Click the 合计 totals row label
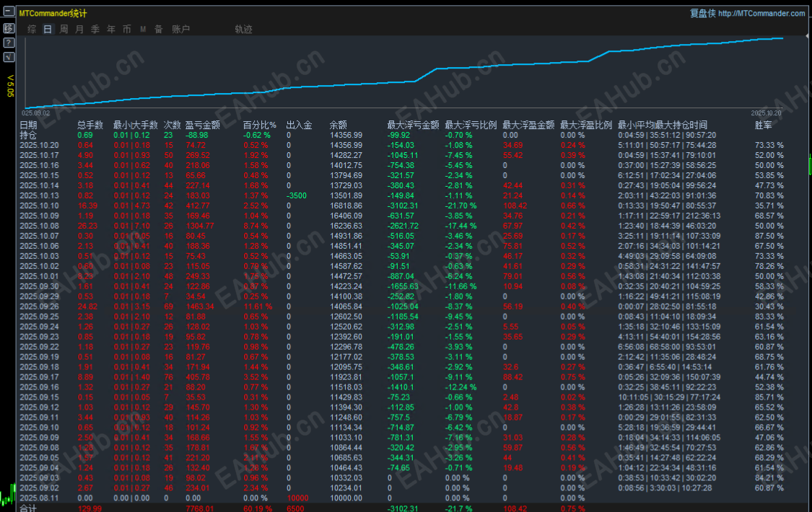This screenshot has height=512, width=812. (x=28, y=508)
